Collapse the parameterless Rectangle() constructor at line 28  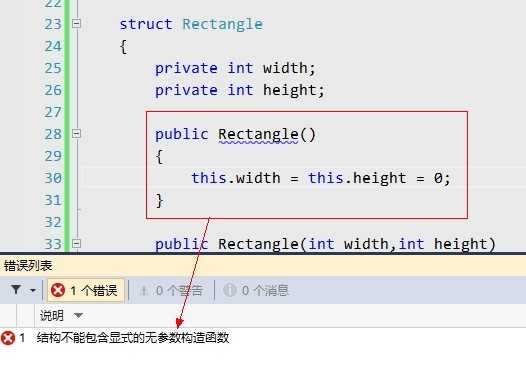(76, 134)
